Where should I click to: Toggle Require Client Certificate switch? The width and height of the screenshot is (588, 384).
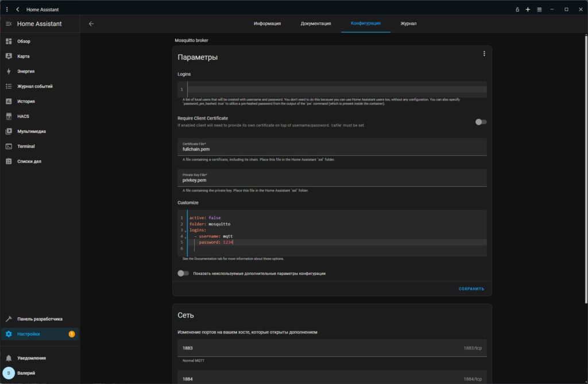pos(481,122)
